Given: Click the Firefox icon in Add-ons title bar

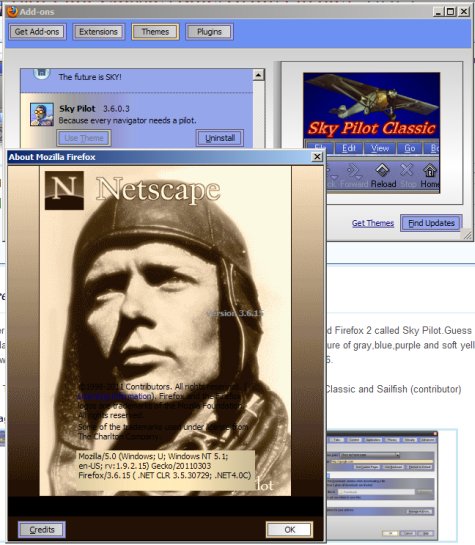Looking at the screenshot, I should tap(13, 11).
